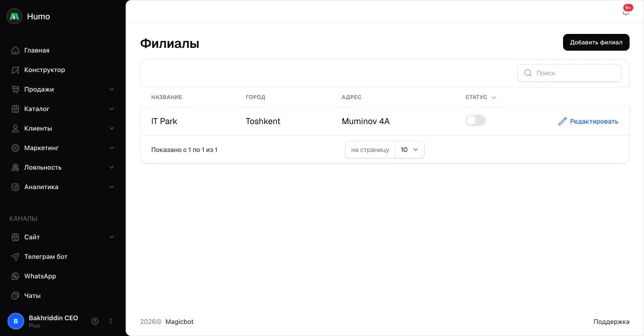Click the Телеграм бот plane icon
This screenshot has height=336, width=644.
point(15,257)
